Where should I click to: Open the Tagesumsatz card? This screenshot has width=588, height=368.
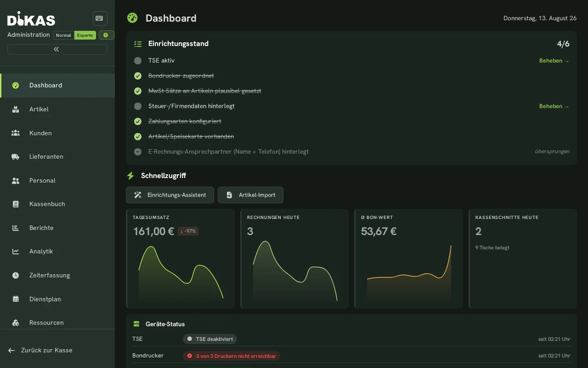coord(180,259)
